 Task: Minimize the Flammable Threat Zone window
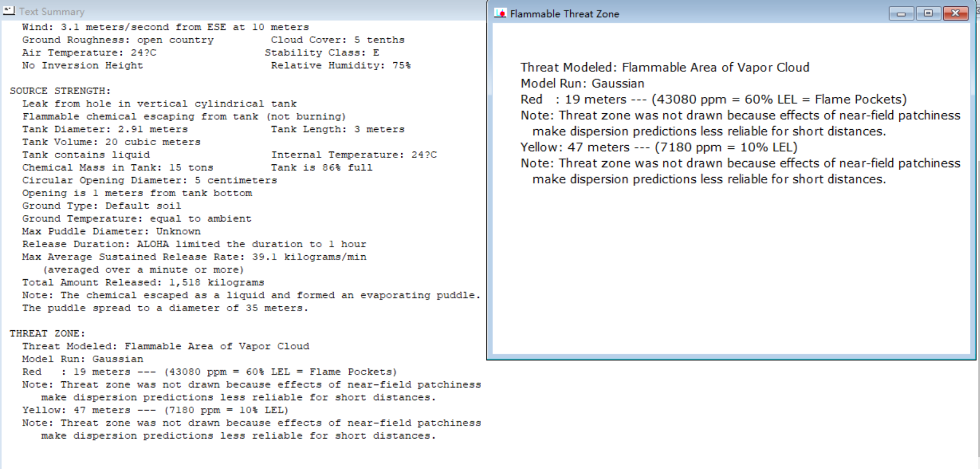901,13
